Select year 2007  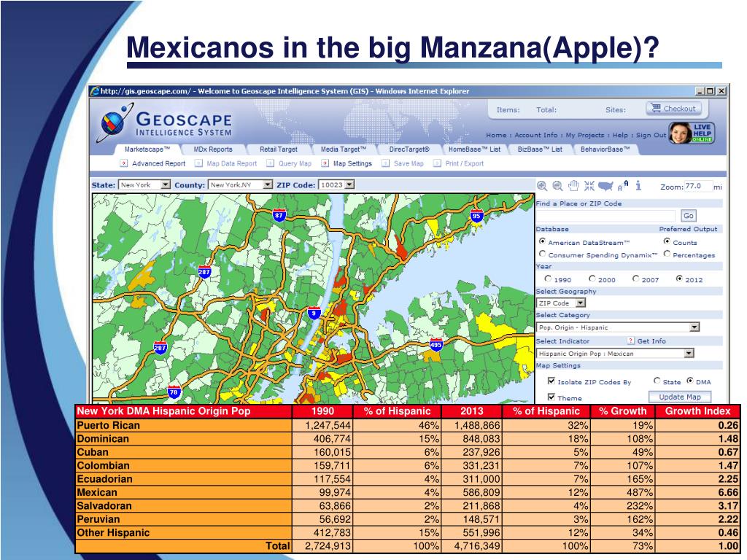coord(635,279)
